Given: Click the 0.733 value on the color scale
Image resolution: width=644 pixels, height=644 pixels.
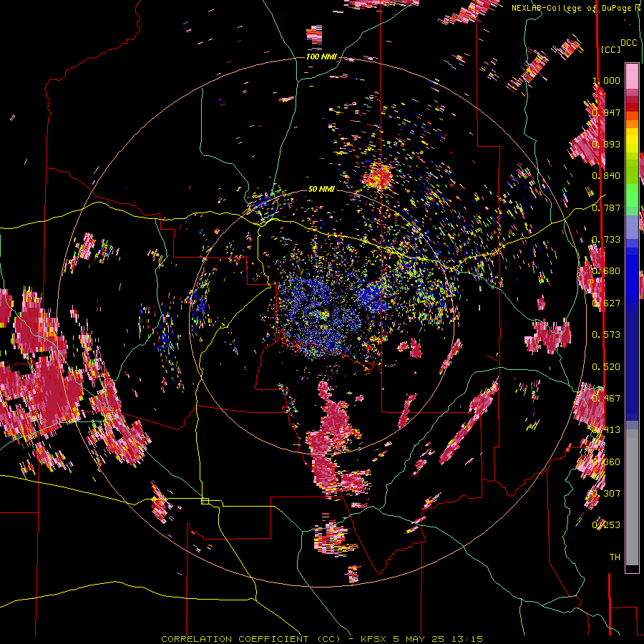Looking at the screenshot, I should [606, 240].
